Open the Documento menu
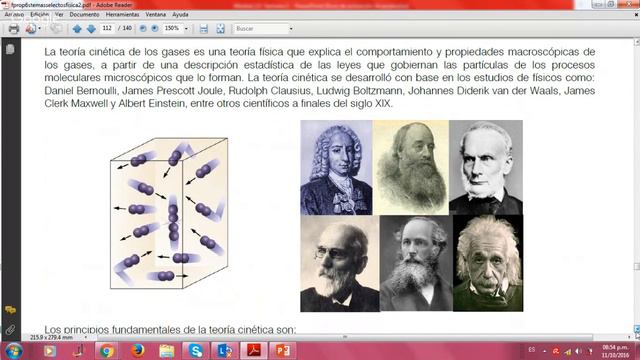The height and width of the screenshot is (360, 640). point(84,14)
